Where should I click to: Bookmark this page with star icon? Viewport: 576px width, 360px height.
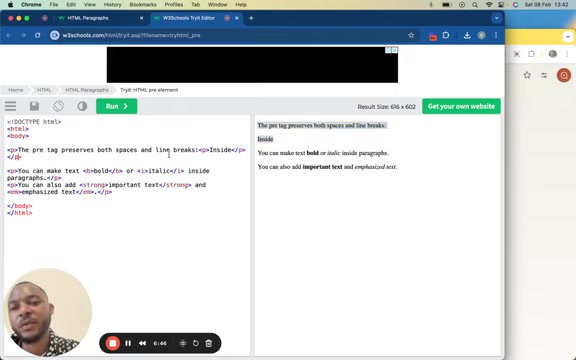tap(411, 35)
